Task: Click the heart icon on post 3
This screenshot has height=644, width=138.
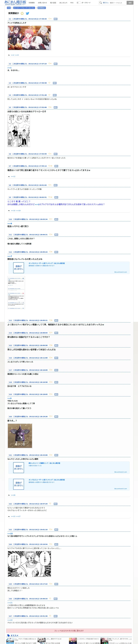Action: [49, 83]
